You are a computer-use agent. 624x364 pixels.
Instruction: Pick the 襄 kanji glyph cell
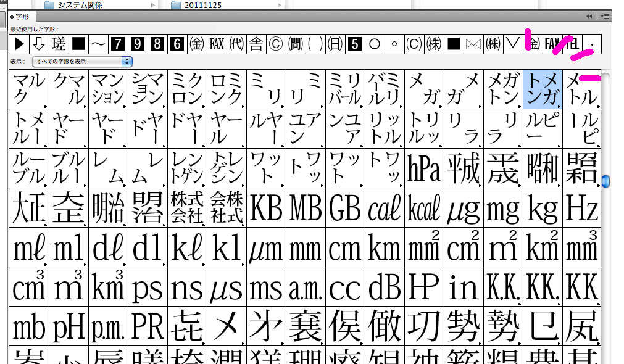tap(306, 326)
